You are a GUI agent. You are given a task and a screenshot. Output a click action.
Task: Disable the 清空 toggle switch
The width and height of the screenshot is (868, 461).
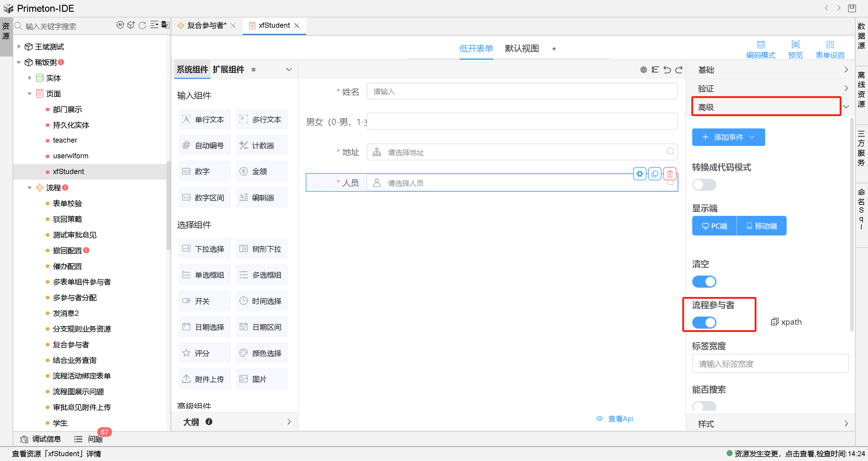(x=704, y=282)
